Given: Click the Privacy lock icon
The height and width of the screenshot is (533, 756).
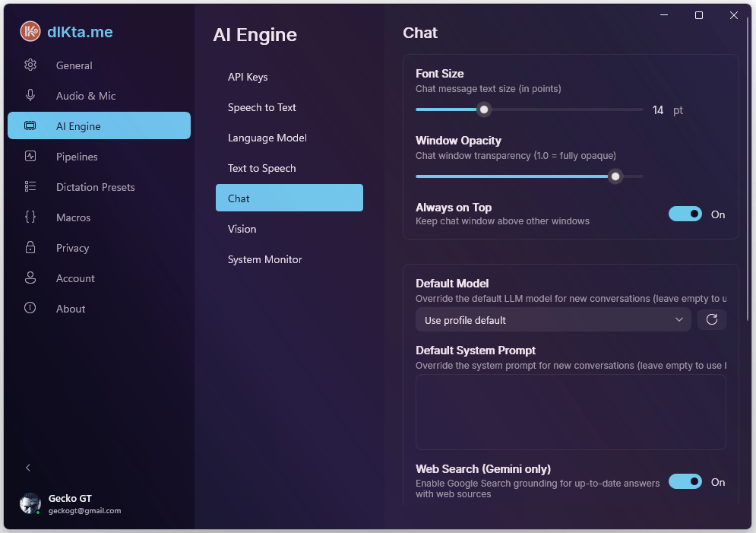Looking at the screenshot, I should pos(30,247).
